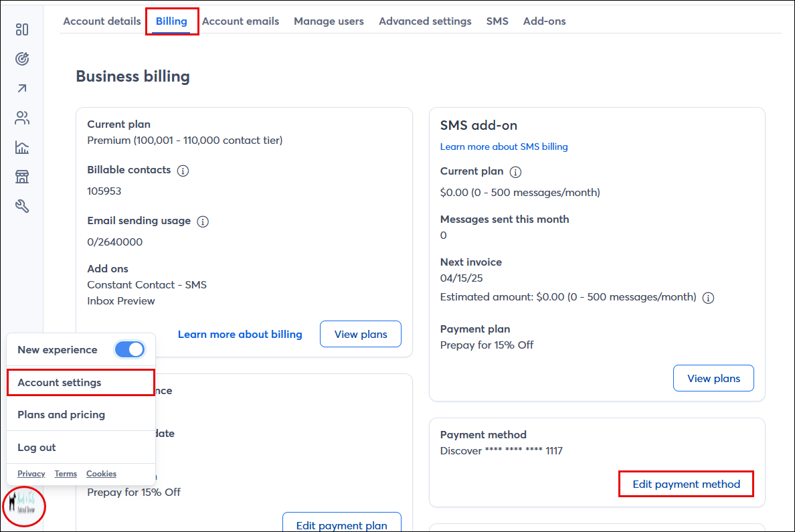Show info for Billable contacts
This screenshot has height=532, width=795.
click(x=183, y=171)
